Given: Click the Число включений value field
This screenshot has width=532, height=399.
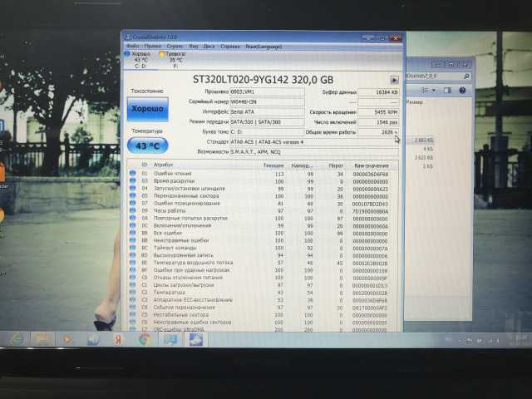Looking at the screenshot, I should point(378,122).
